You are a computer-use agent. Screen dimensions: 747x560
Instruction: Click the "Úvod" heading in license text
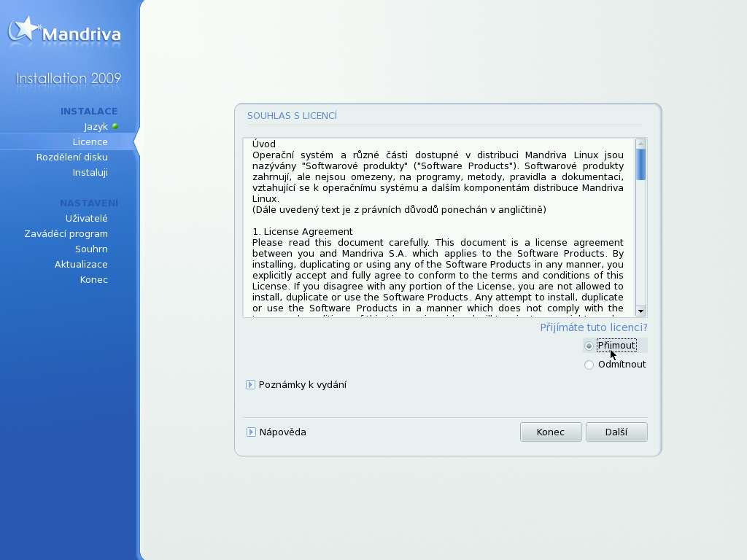[264, 144]
